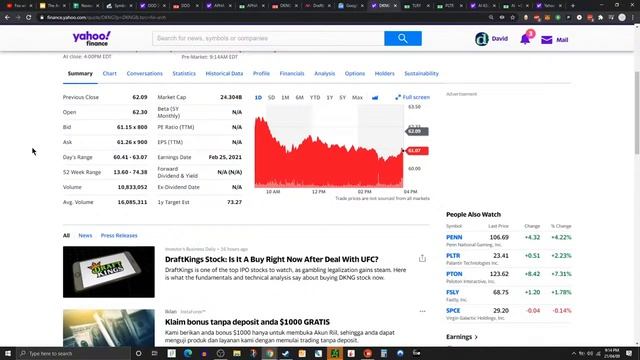Screen dimensions: 640x360
Task: Open DraftKings Stock UFC deal headline
Action: [271, 259]
